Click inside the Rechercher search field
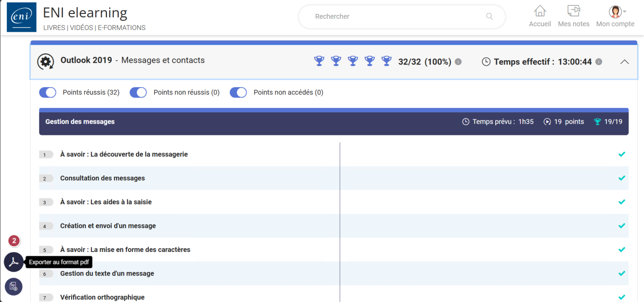The image size is (644, 302). pyautogui.click(x=402, y=17)
